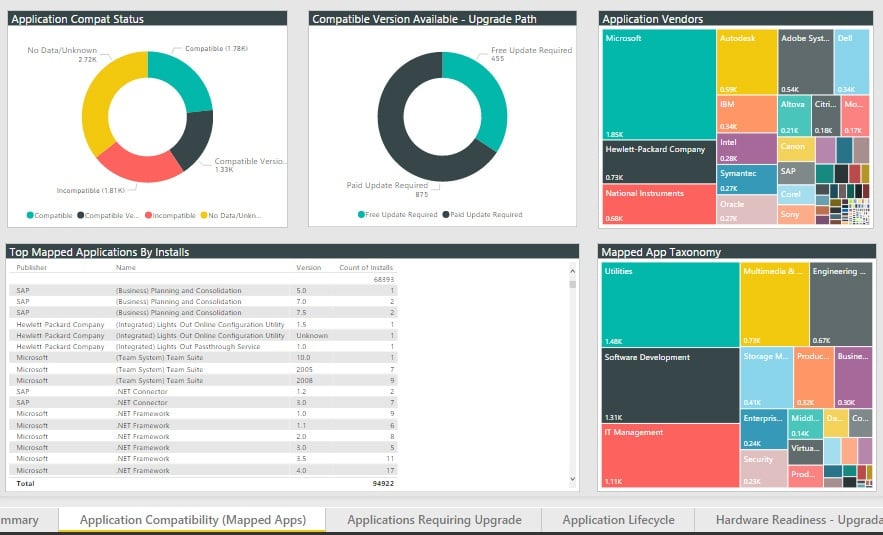The height and width of the screenshot is (535, 883).
Task: Click the scroll up arrow in the table
Action: [573, 271]
